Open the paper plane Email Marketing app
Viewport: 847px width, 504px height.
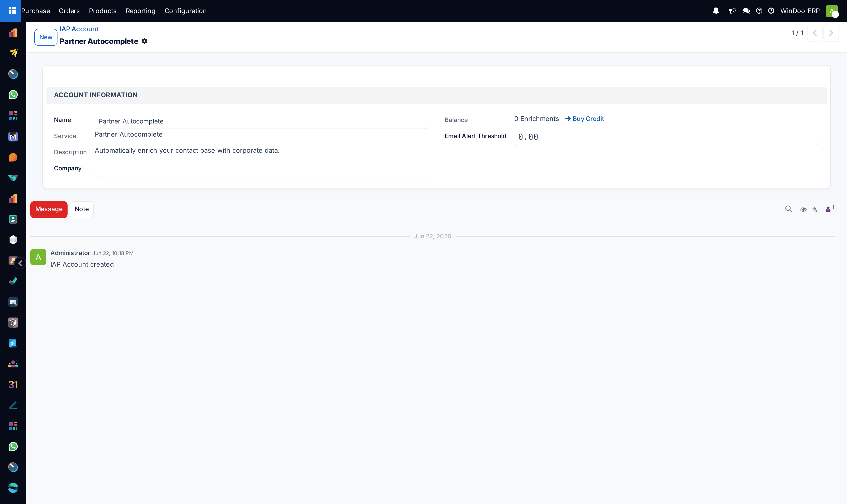(x=13, y=53)
